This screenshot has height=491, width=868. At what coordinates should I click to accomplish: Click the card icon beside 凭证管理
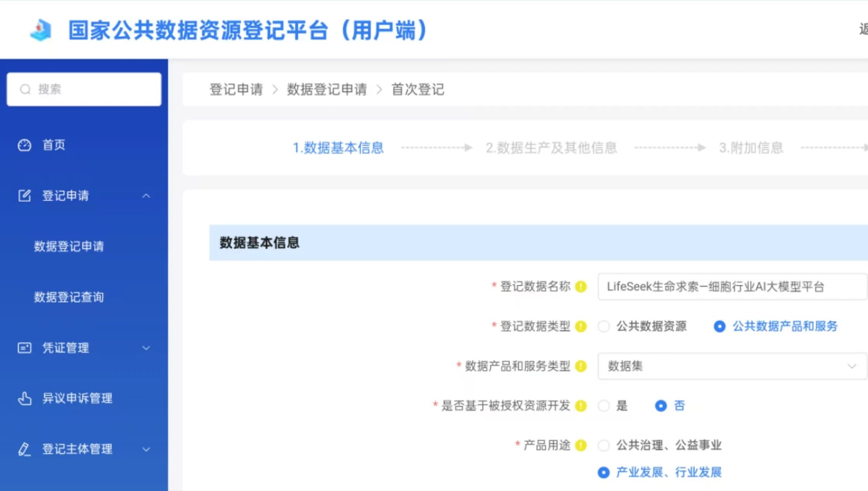tap(24, 348)
